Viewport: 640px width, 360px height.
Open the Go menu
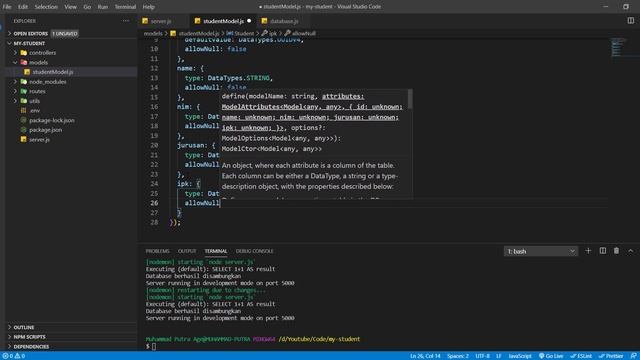(x=87, y=7)
